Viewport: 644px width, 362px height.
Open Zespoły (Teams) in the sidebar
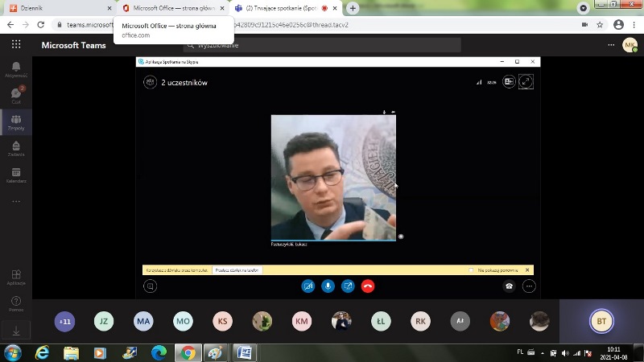coord(16,122)
